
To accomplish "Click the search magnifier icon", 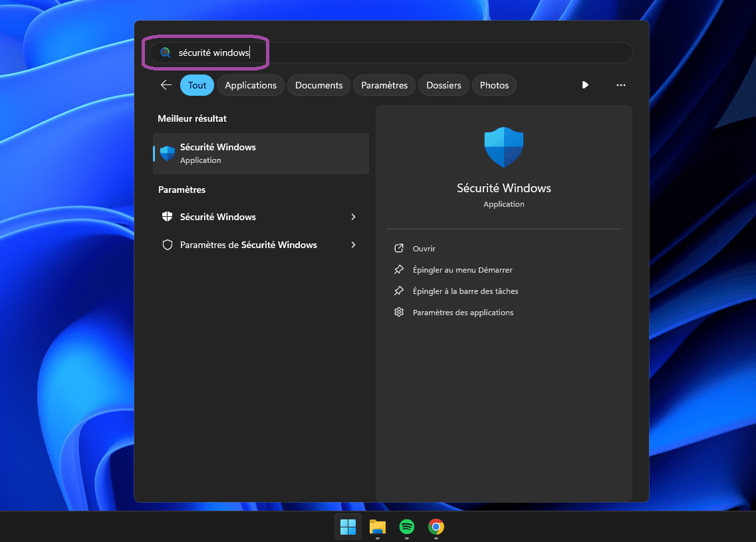I will point(166,53).
